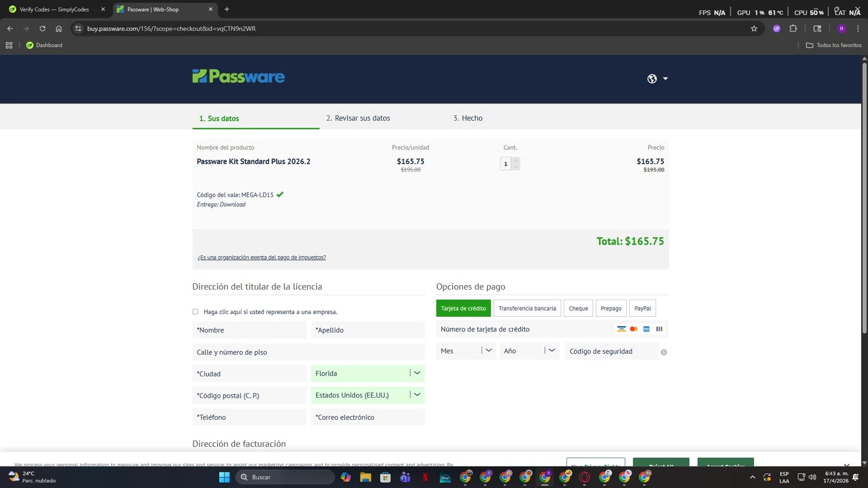868x488 pixels.
Task: Check the box for representing a company
Action: (x=195, y=312)
